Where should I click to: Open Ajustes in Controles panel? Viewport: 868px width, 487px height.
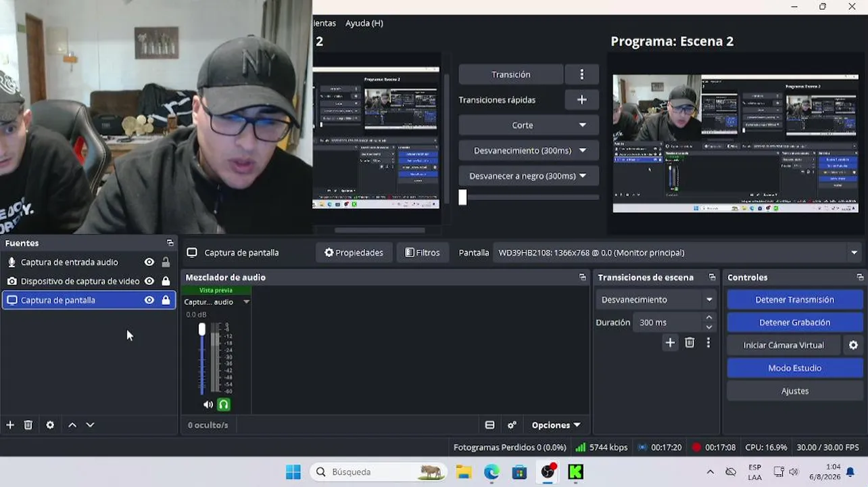[x=795, y=391]
